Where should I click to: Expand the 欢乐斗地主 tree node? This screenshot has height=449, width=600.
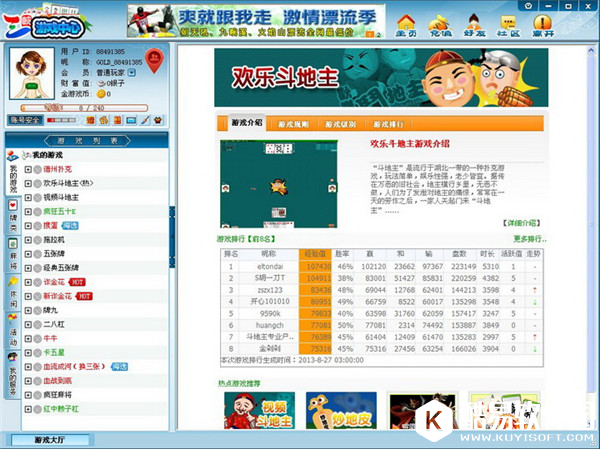[x=28, y=183]
